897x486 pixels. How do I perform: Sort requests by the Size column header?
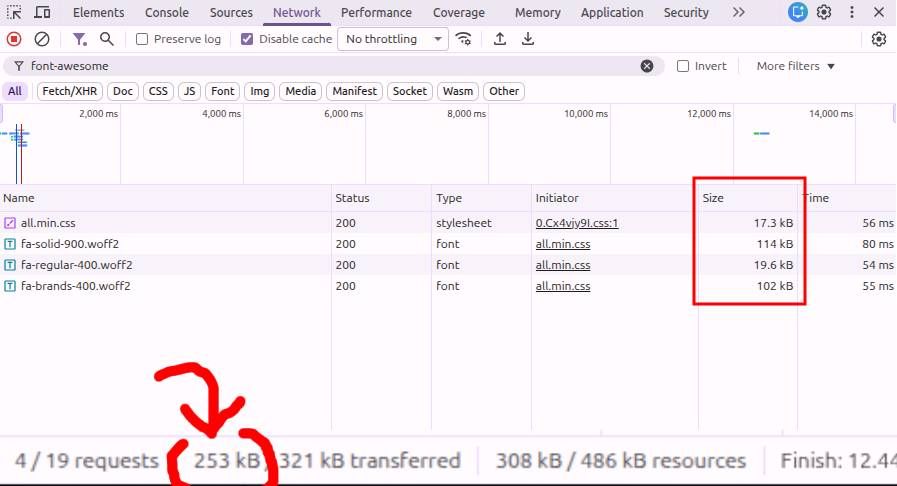(748, 198)
